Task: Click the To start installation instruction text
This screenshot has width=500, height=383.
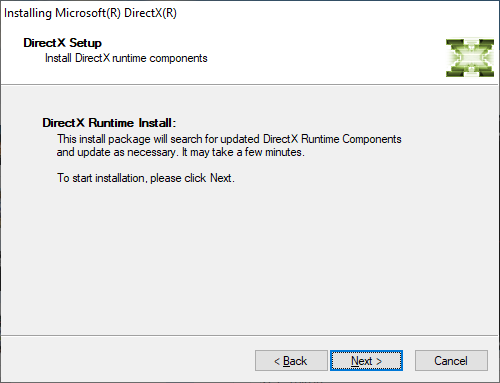Action: 146,178
